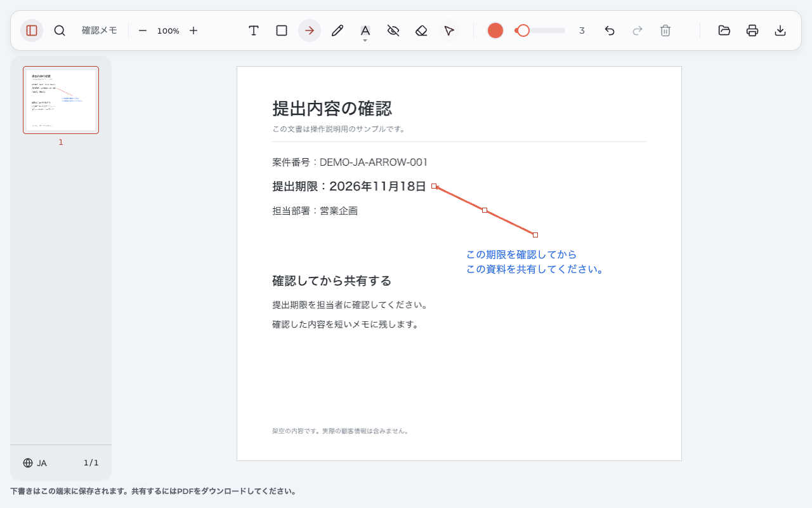This screenshot has width=812, height=508.
Task: Click the text 提出期限：2026年11月18日
Action: tap(349, 186)
